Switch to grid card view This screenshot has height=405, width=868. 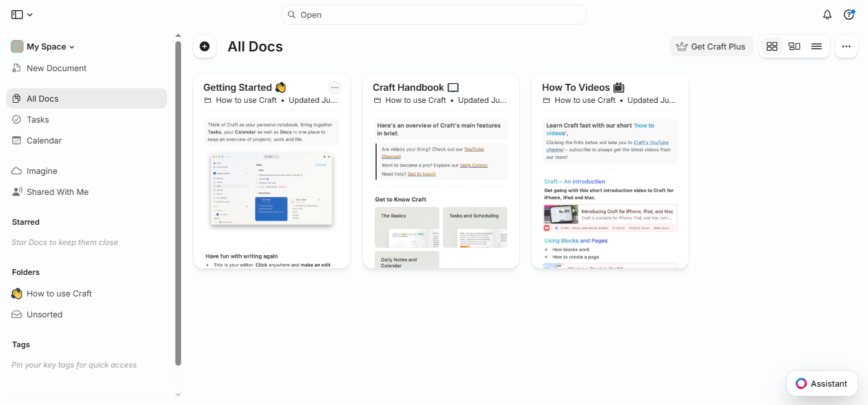(772, 46)
